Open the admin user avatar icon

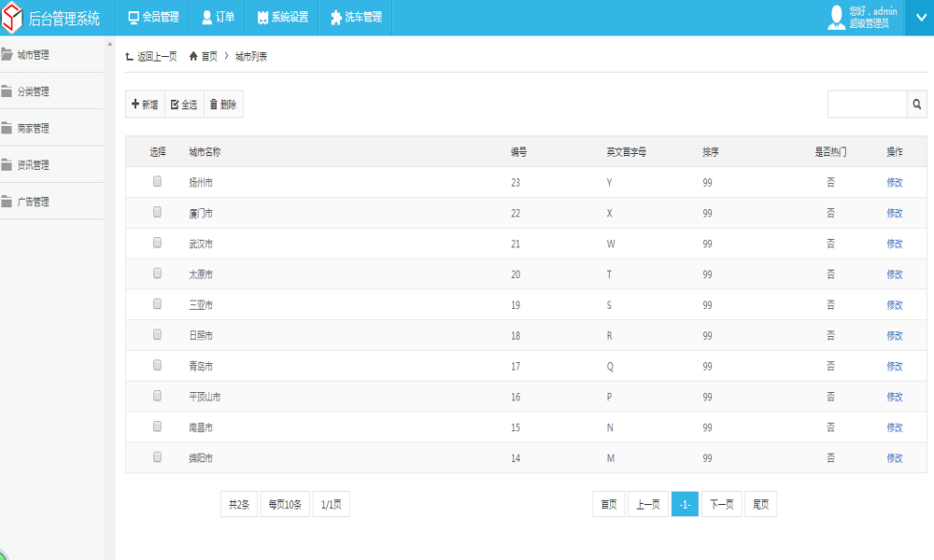click(x=836, y=17)
